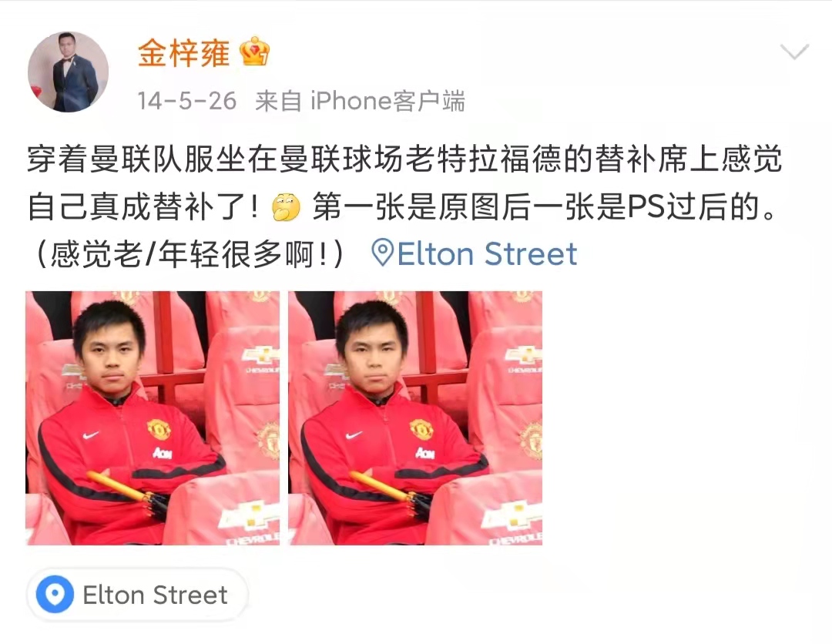Click the gold crown VIP badge
The width and height of the screenshot is (832, 644).
pyautogui.click(x=255, y=52)
